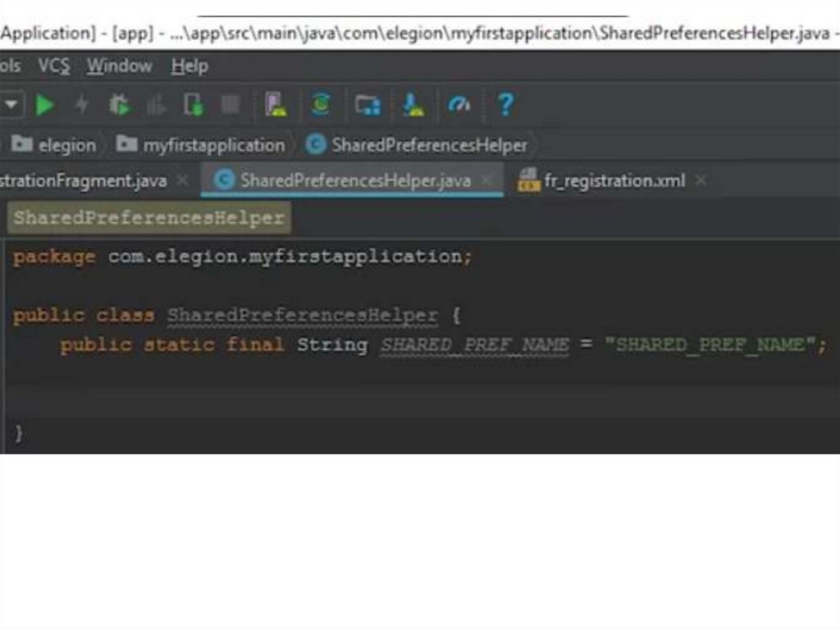Open the SDK Manager icon
Screen dimensions: 840x629
point(414,105)
